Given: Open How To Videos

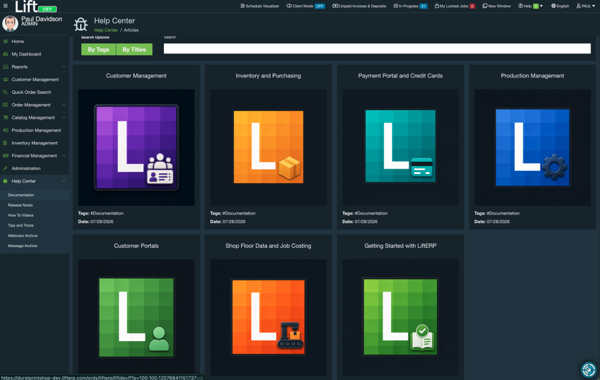Looking at the screenshot, I should tap(21, 215).
